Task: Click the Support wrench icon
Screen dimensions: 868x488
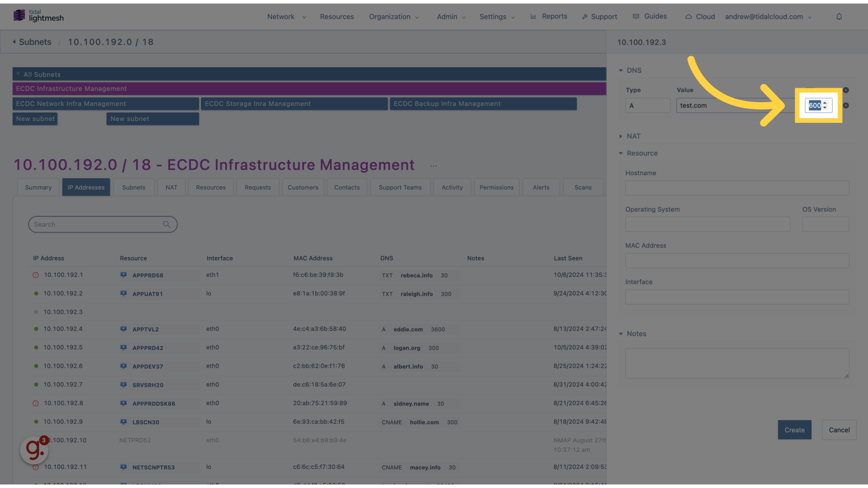Action: point(585,17)
